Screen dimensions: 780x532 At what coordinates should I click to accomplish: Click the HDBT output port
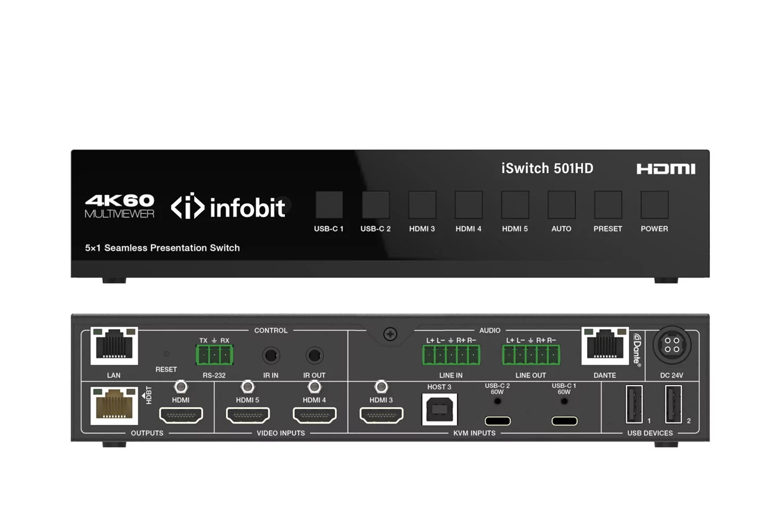click(114, 406)
